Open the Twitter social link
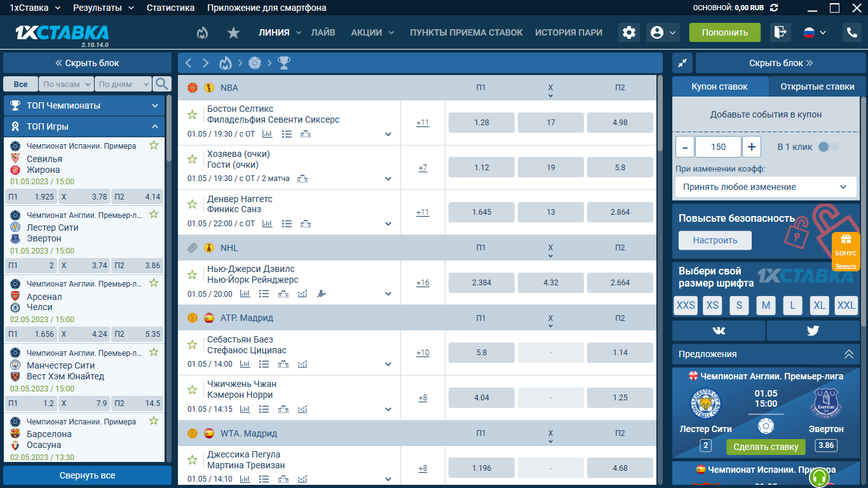This screenshot has width=868, height=488. click(x=813, y=330)
